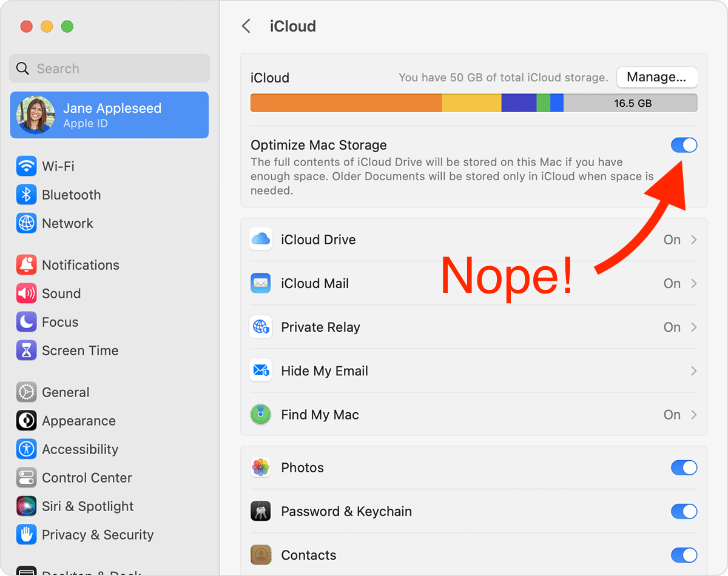Select Privacy & Security hand icon
This screenshot has width=728, height=576.
pyautogui.click(x=26, y=535)
